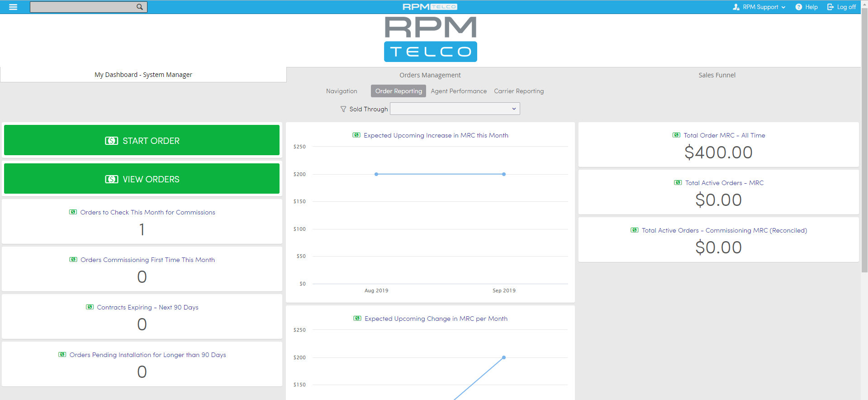Open Orders Commissioning First Time This Month
868x400 pixels.
(x=148, y=260)
